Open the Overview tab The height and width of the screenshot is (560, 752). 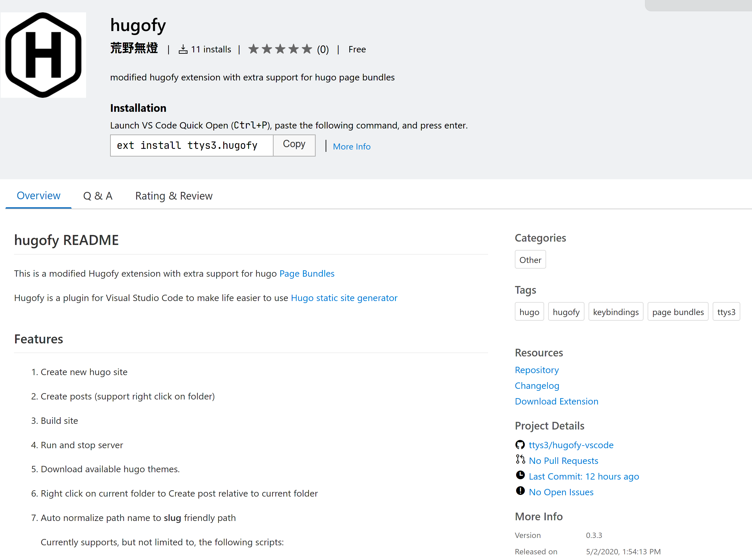39,196
